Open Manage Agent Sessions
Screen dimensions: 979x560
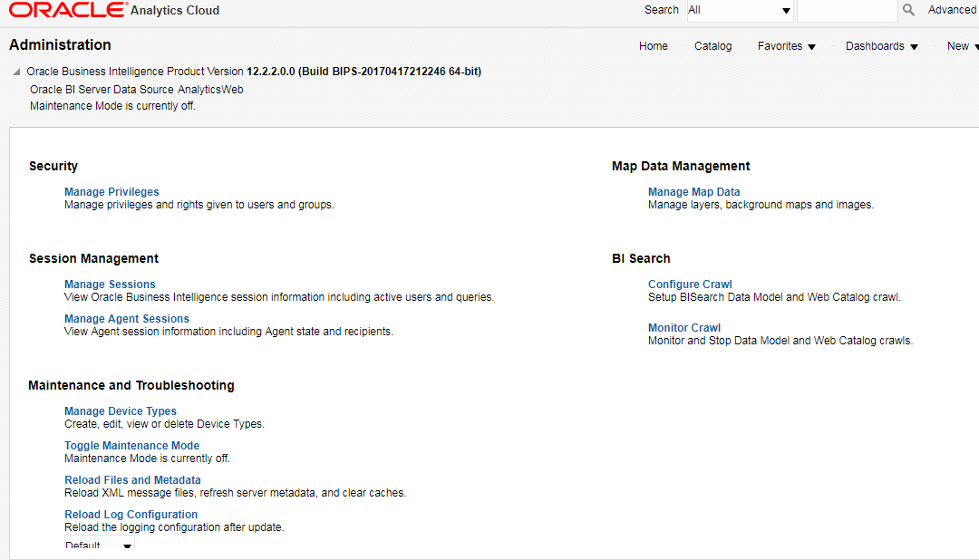pyautogui.click(x=127, y=319)
